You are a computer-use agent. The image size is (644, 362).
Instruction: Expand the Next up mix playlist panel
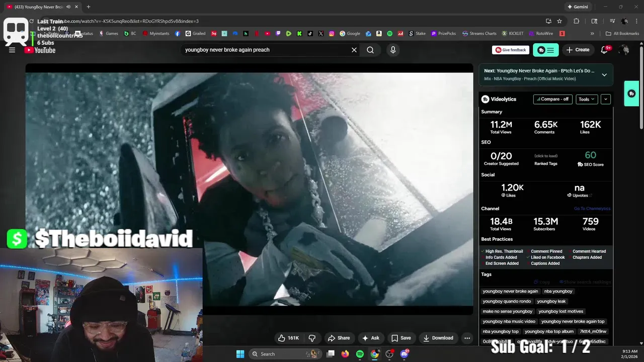click(604, 75)
